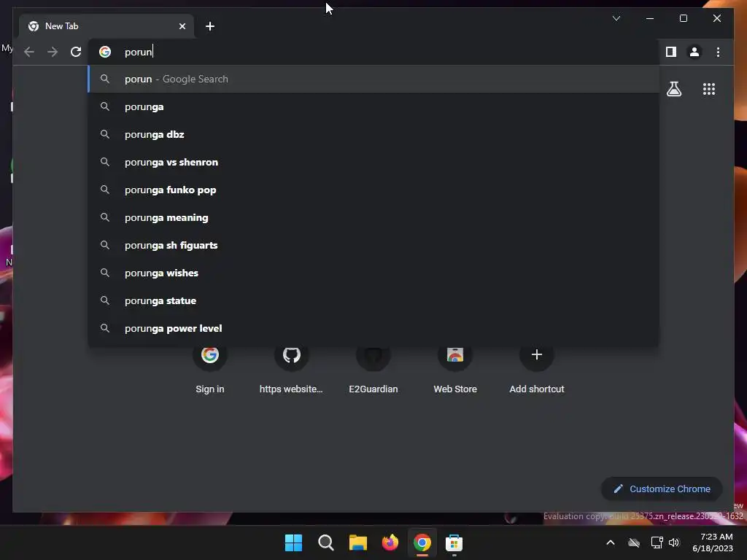Screen dimensions: 747x560
Task: Click the Chrome taskbar icon
Action: click(422, 542)
